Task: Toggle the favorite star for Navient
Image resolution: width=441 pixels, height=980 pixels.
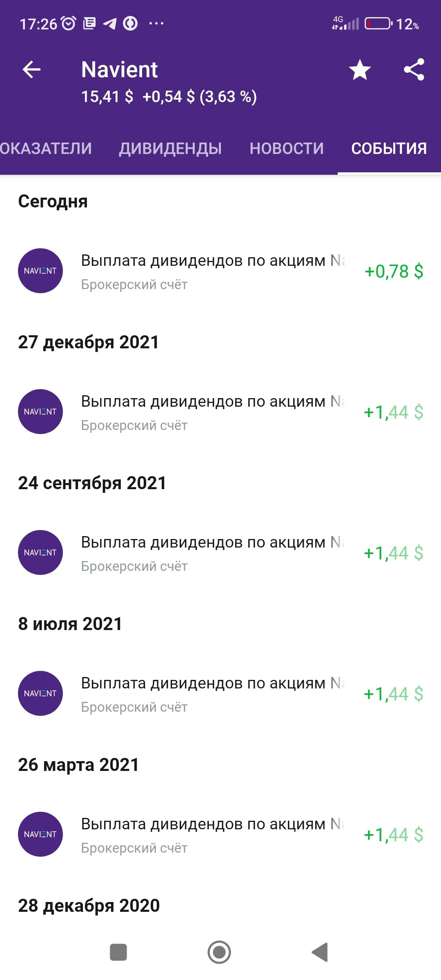Action: [x=360, y=69]
